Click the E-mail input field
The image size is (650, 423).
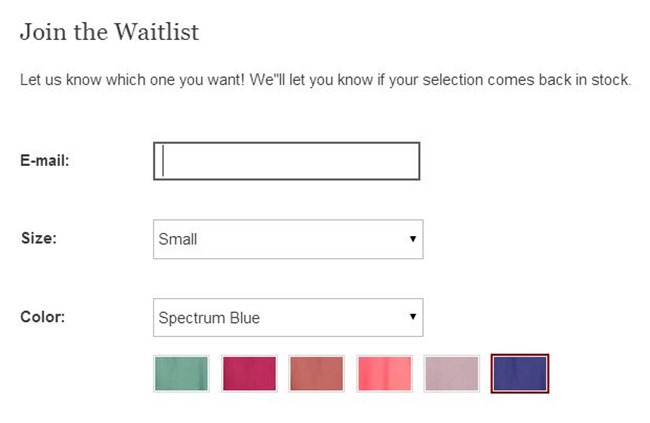point(286,161)
